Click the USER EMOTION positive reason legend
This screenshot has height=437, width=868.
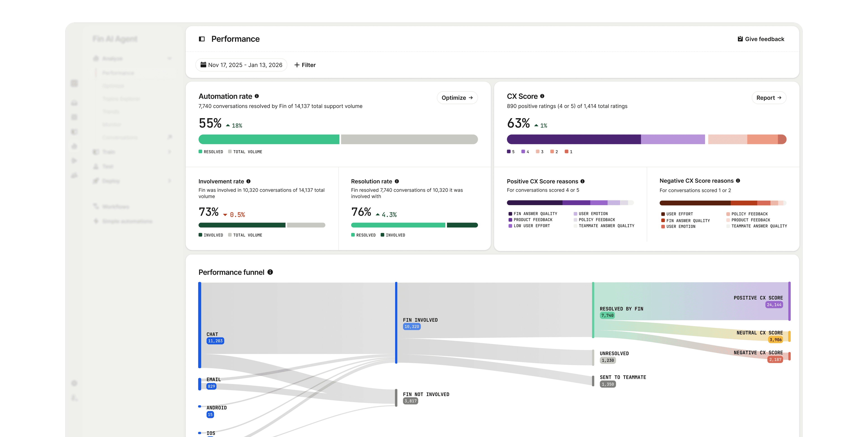591,214
